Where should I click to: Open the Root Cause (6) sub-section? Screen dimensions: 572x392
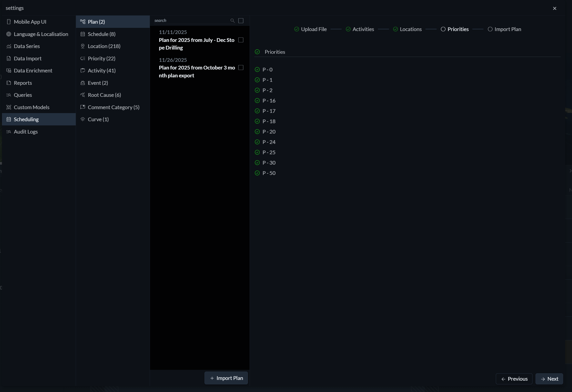113,95
